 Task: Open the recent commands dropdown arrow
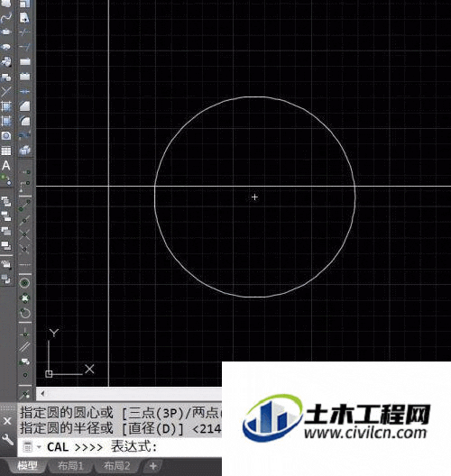(x=39, y=447)
